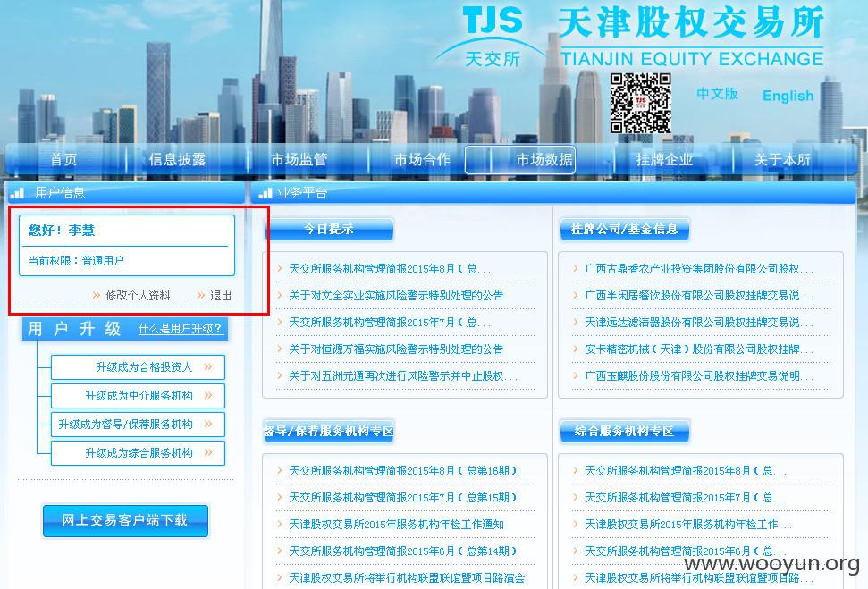868x589 pixels.
Task: Click arrow icon on 升级成为督导/保荐服务机构
Action: [208, 424]
